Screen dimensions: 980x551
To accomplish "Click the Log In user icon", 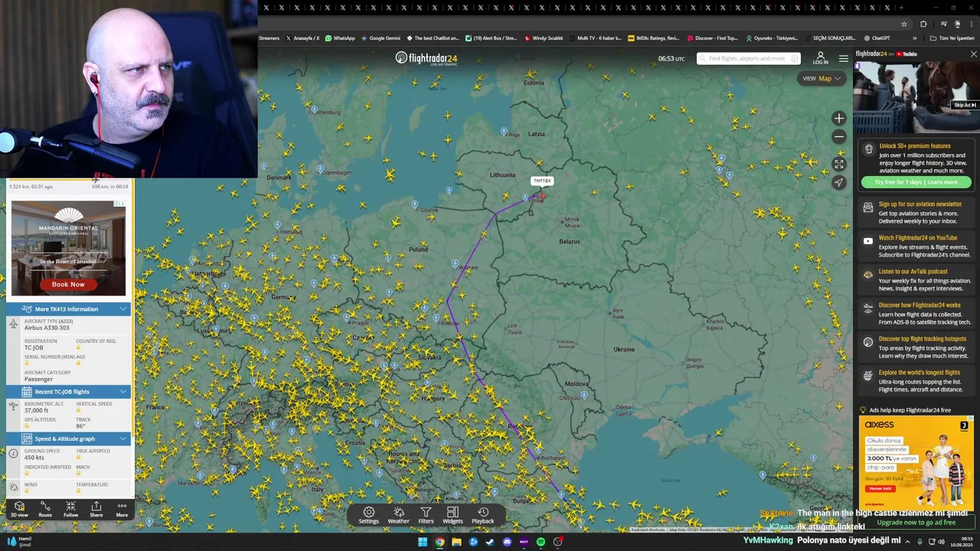I will click(820, 58).
